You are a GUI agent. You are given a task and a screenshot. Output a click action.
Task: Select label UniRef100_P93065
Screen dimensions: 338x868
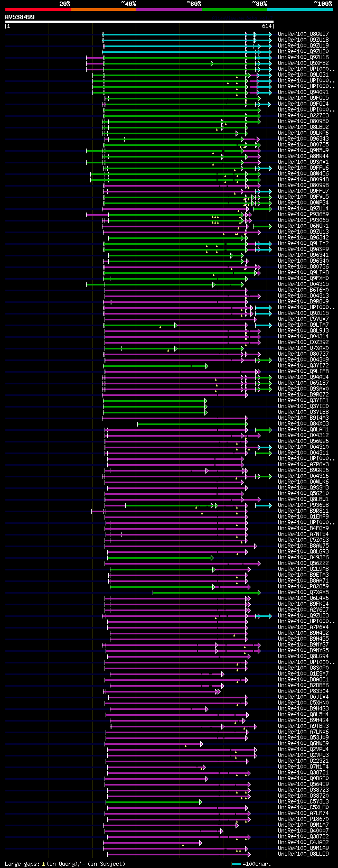click(x=303, y=220)
